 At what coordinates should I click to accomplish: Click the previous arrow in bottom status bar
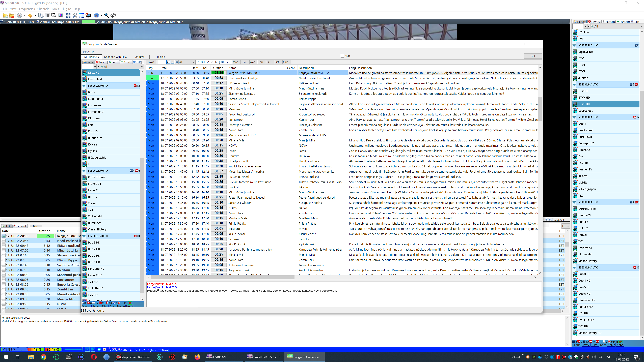coord(87,349)
